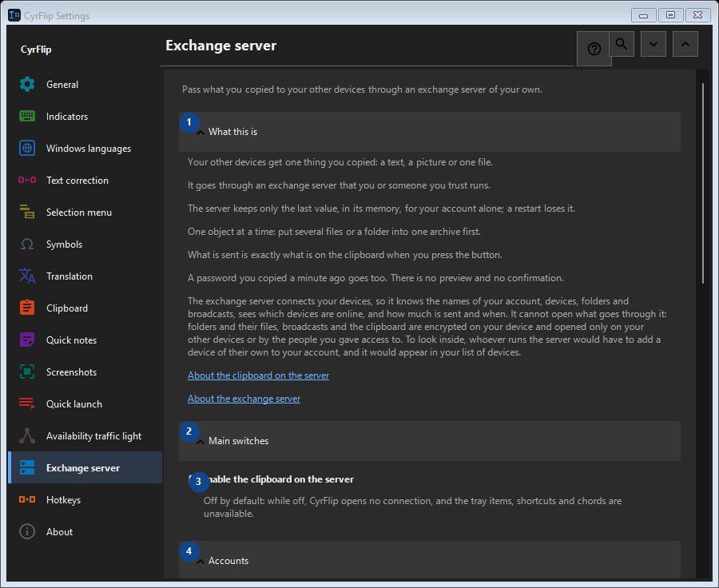The width and height of the screenshot is (719, 588).
Task: Collapse the "What this is" section
Action: 430,132
